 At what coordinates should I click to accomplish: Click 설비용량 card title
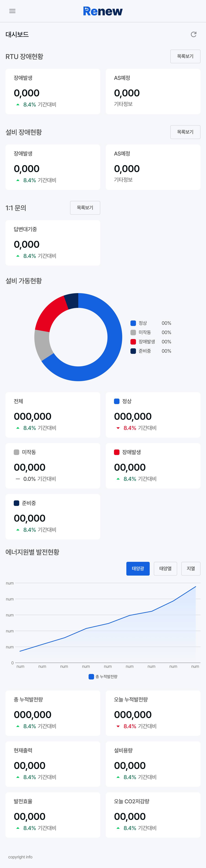[x=123, y=750]
